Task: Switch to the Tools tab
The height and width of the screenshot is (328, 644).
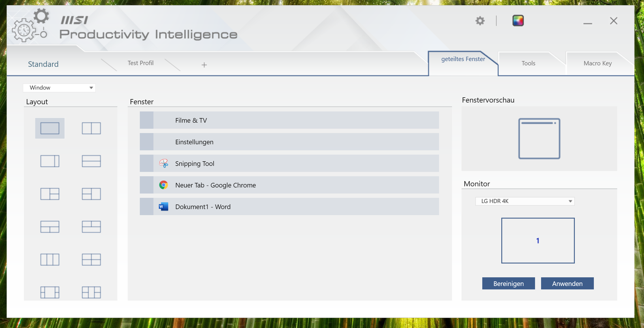Action: pos(528,63)
